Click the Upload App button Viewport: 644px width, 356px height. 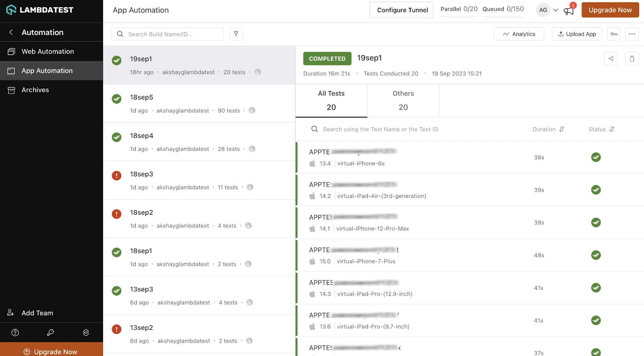[x=576, y=34]
